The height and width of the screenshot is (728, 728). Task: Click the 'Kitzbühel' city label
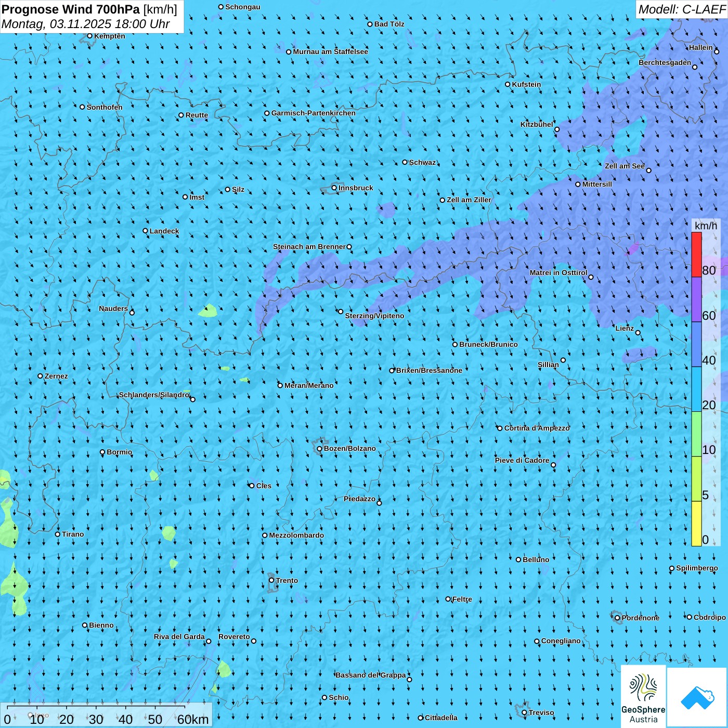coord(537,124)
